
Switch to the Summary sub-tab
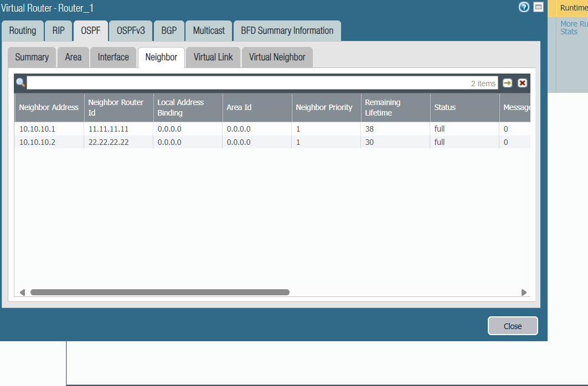(31, 57)
